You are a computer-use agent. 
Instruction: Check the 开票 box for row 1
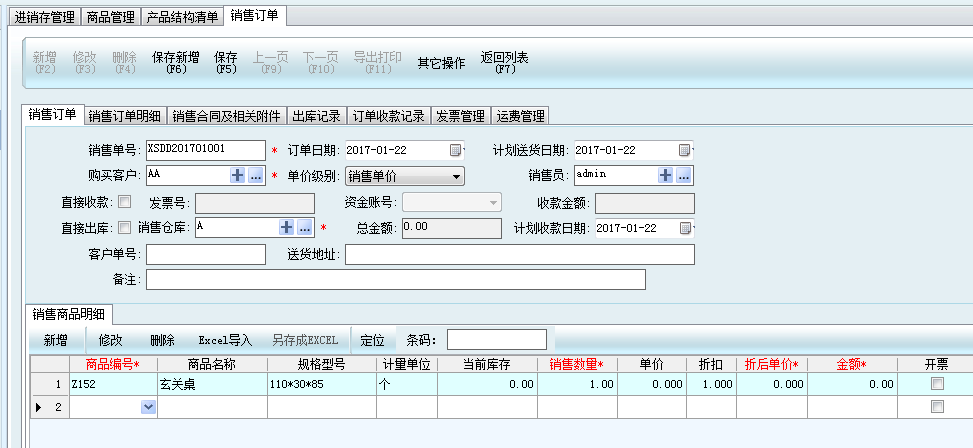tap(937, 384)
